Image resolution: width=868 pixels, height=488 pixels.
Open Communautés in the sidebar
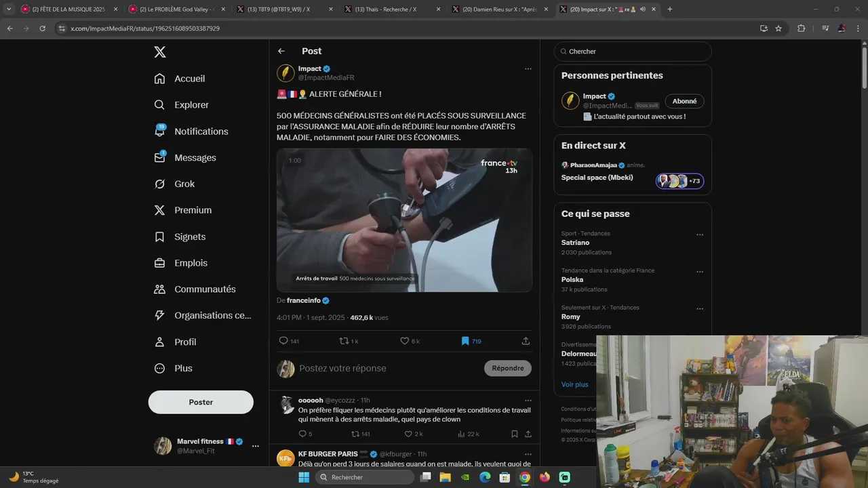click(195, 289)
